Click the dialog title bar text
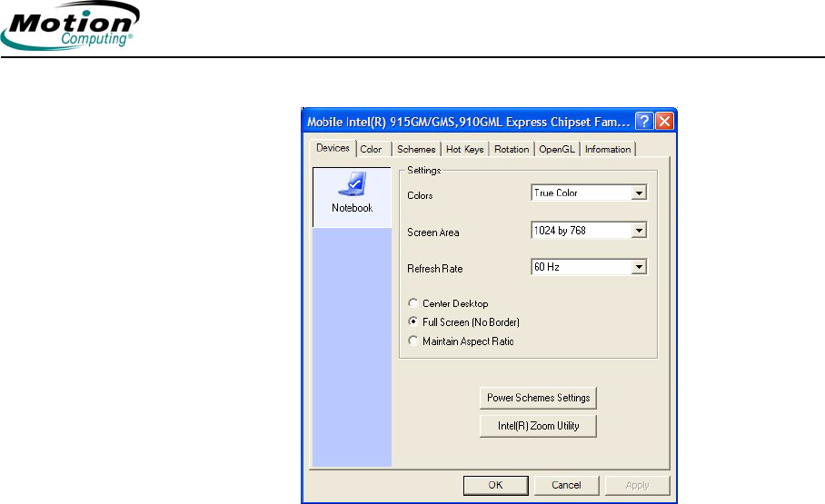 pyautogui.click(x=468, y=122)
